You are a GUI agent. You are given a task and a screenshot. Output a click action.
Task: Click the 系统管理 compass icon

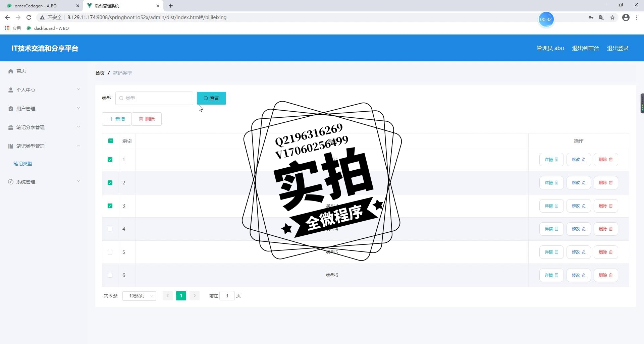[x=11, y=182]
